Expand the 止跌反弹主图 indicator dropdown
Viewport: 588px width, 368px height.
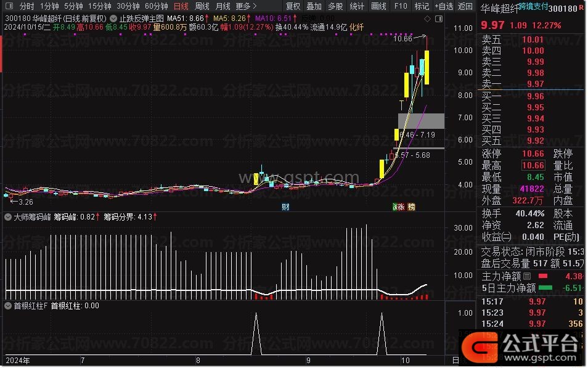click(113, 18)
